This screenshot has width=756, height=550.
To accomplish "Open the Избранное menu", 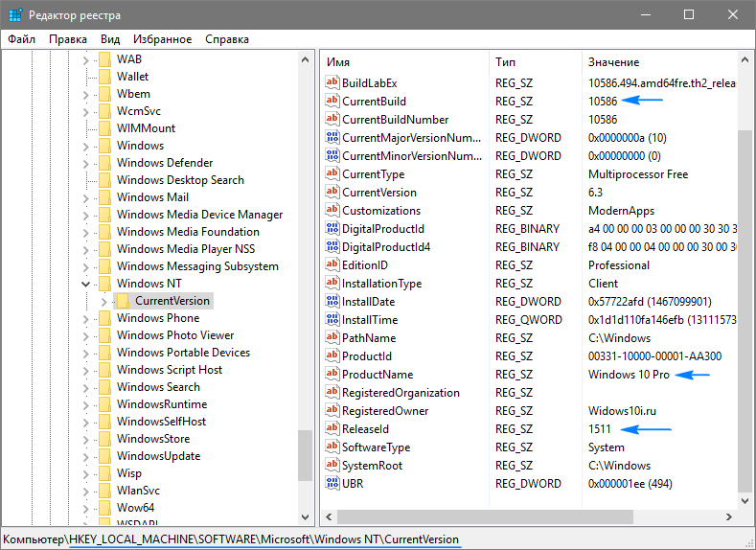I will (163, 39).
